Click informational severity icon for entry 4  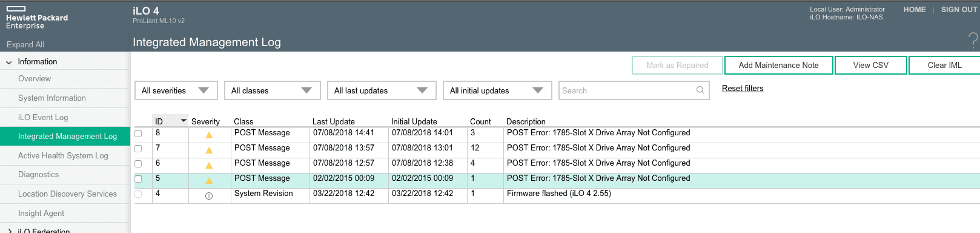coord(209,196)
